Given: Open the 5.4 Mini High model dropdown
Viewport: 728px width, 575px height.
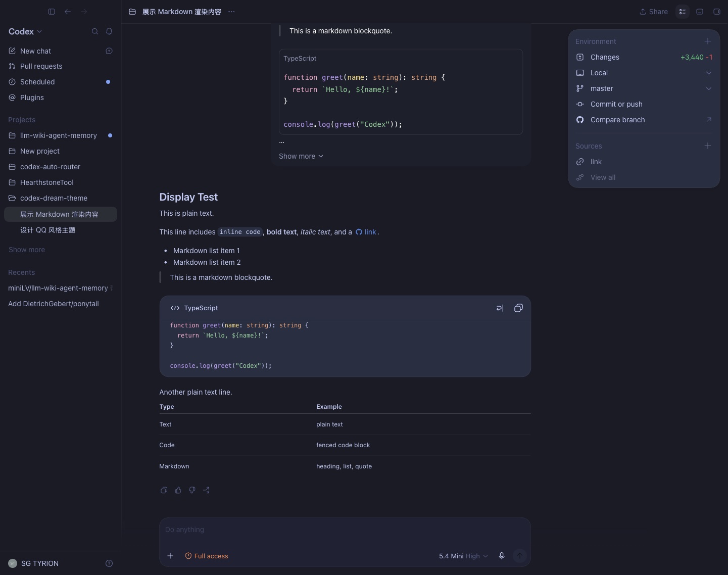Looking at the screenshot, I should click(463, 556).
